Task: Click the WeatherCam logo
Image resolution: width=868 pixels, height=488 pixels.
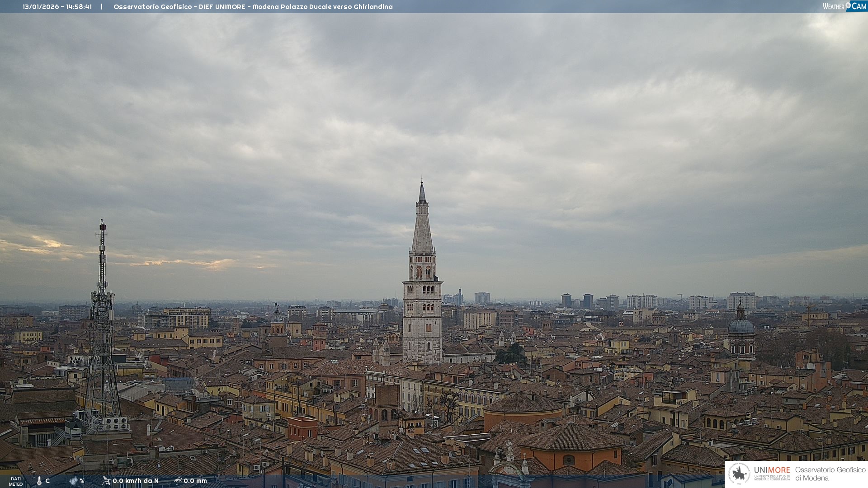Action: coord(844,6)
